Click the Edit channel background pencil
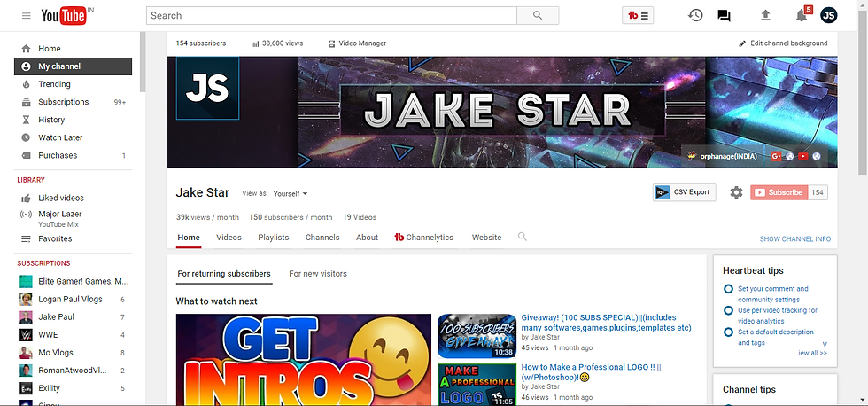This screenshot has height=406, width=868. coord(742,43)
